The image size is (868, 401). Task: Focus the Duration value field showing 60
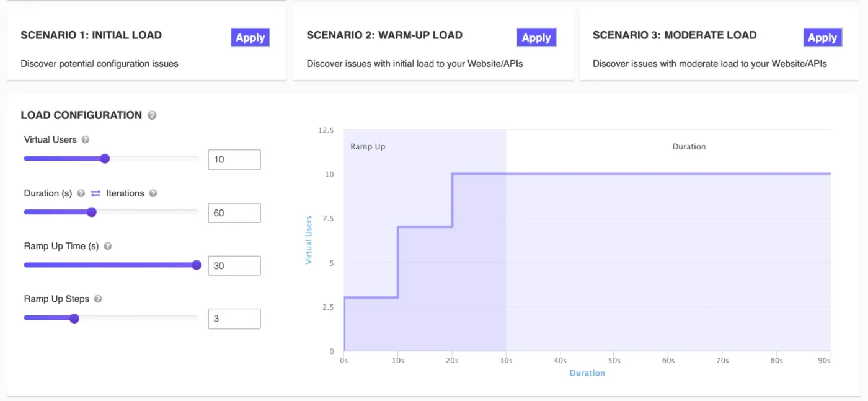tap(234, 213)
